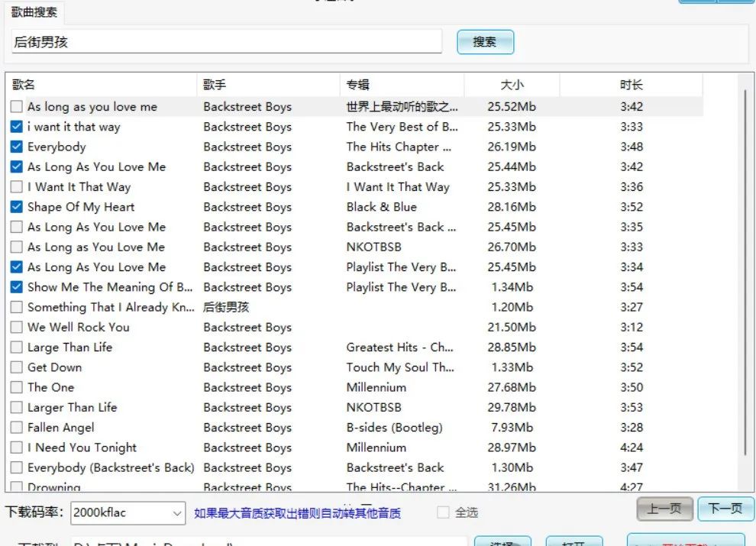Check the Something That I Already Kn... checkbox
This screenshot has height=546, width=756.
coord(16,307)
